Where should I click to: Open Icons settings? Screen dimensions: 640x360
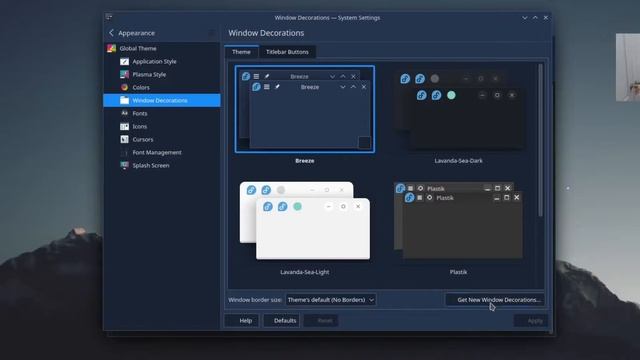162,127
